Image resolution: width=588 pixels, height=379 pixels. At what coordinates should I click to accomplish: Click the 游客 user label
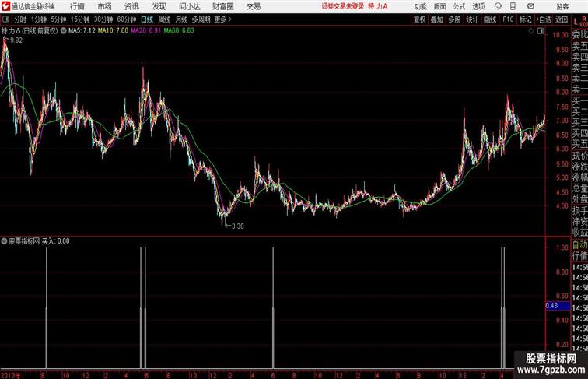[562, 6]
